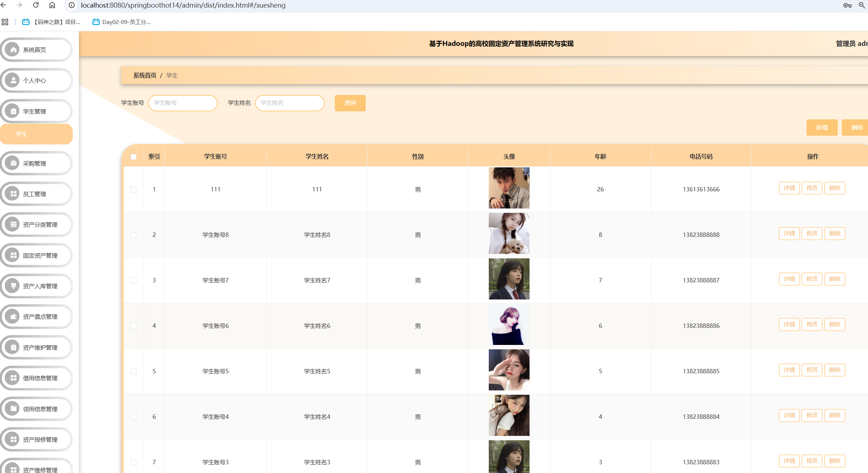Viewport: 868px width, 473px height.
Task: Select the 学生 submenu item
Action: [x=36, y=134]
